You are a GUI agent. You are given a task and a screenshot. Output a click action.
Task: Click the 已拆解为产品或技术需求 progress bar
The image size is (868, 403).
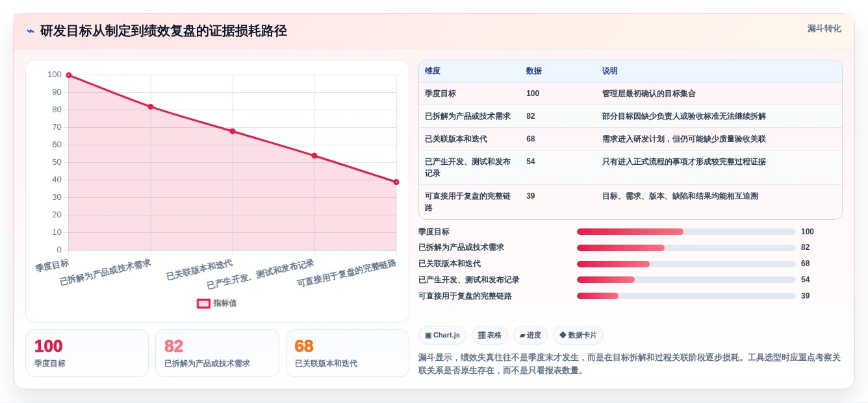(x=686, y=248)
